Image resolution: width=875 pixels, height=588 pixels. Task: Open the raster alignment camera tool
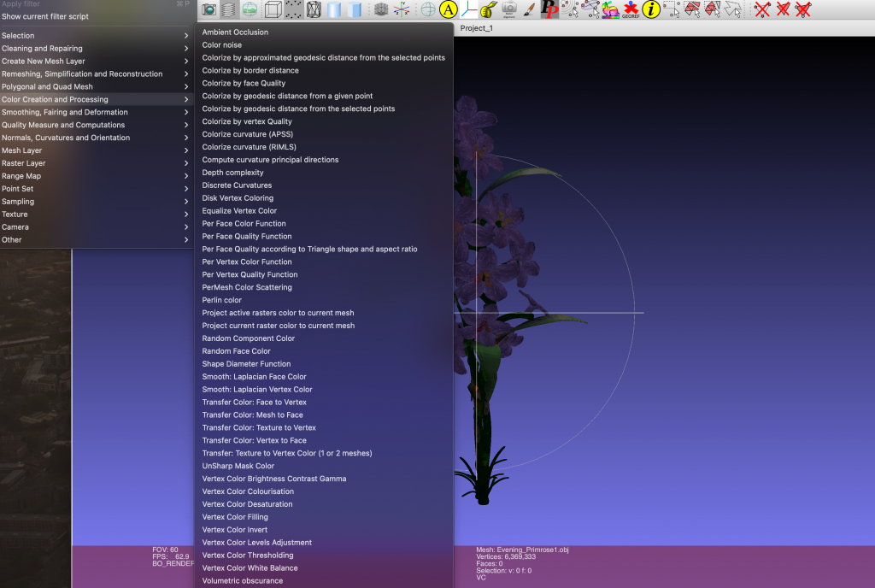click(509, 9)
